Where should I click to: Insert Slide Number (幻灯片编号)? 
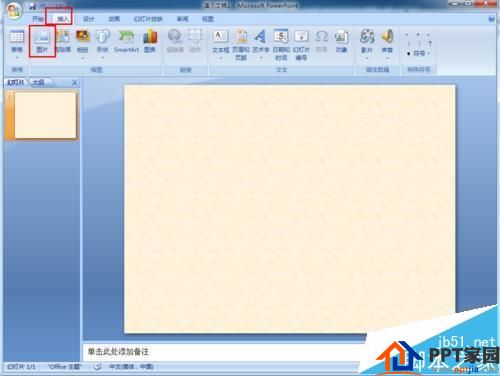coord(301,45)
